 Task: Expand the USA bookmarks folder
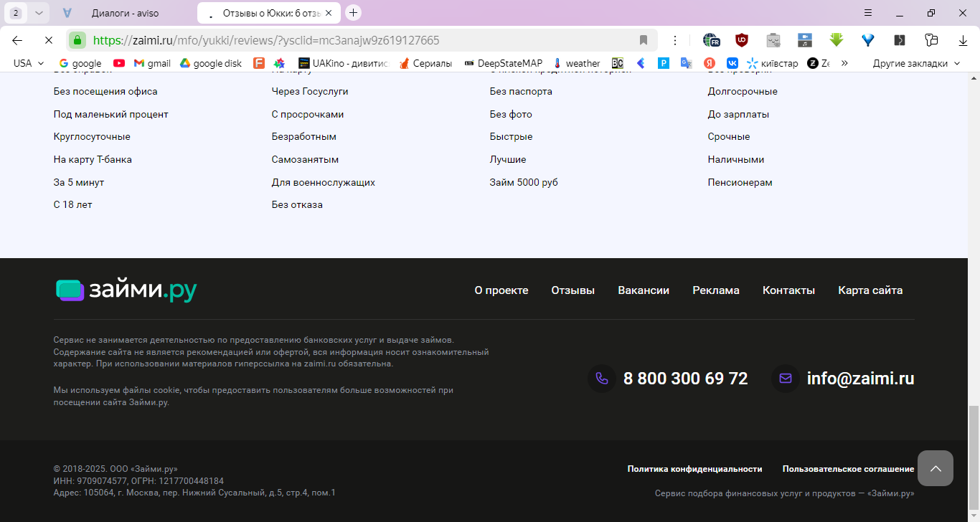[x=29, y=63]
